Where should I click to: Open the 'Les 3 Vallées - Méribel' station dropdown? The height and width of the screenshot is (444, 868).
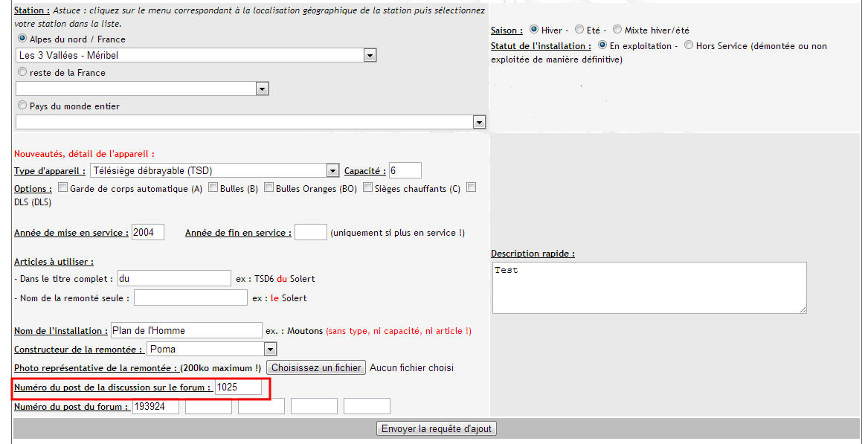[x=196, y=55]
